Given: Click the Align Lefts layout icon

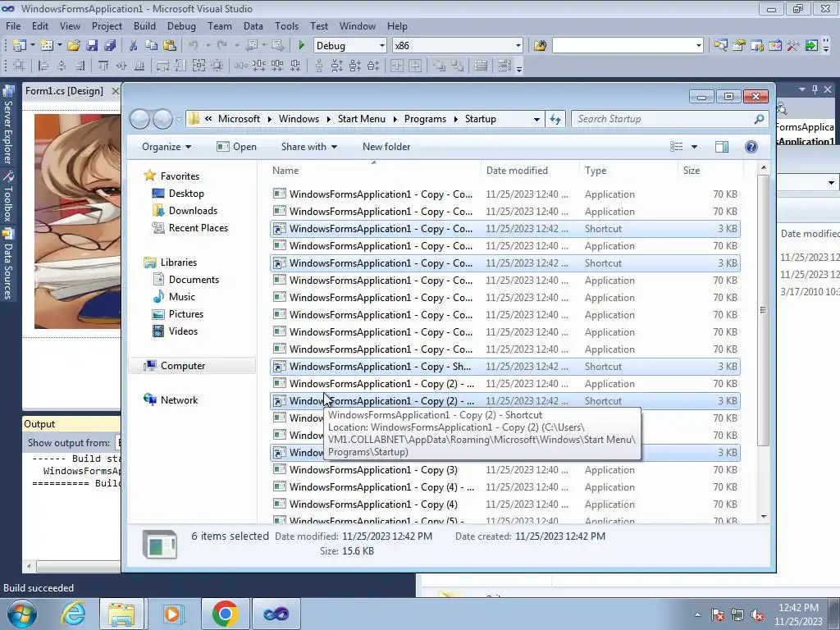Looking at the screenshot, I should point(43,66).
